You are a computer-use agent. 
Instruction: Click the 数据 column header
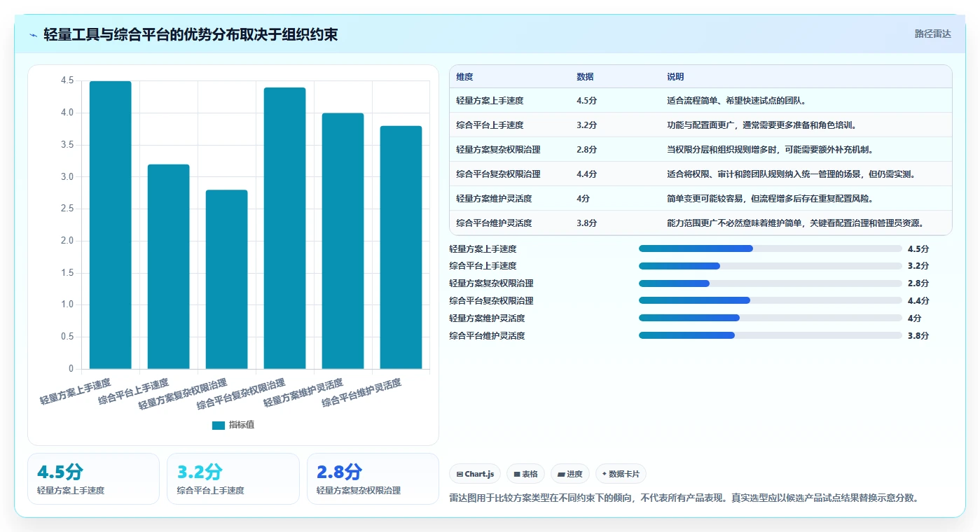click(585, 77)
